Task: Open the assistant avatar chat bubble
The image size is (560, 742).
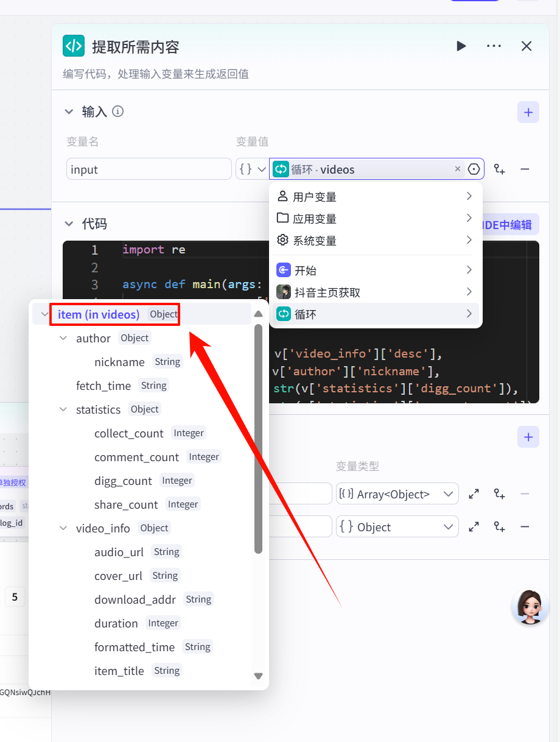Action: pyautogui.click(x=530, y=607)
